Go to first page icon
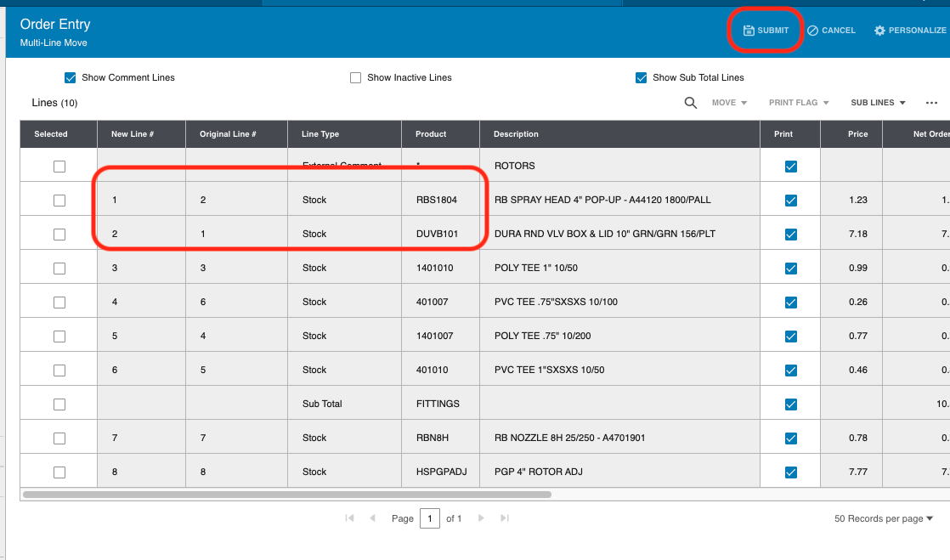This screenshot has height=560, width=950. pos(349,518)
